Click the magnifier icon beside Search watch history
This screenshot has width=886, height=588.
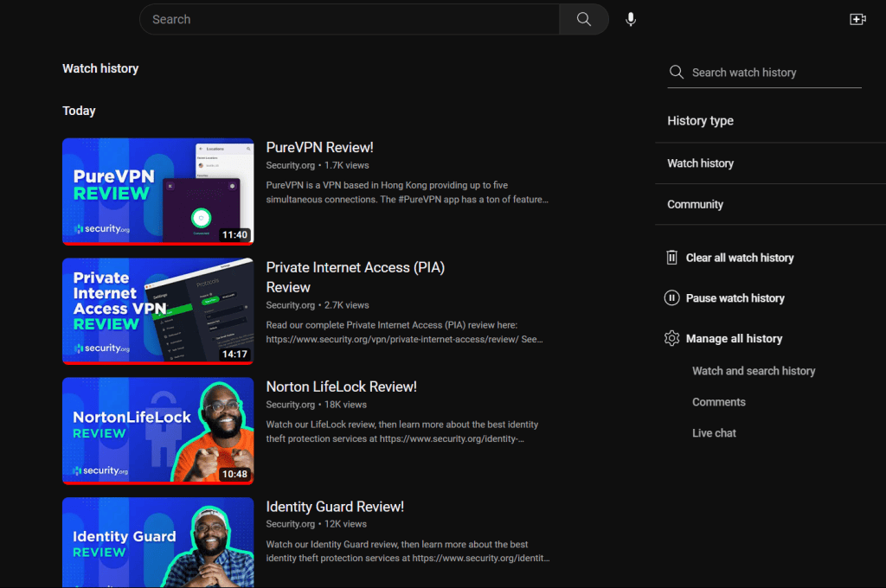677,73
